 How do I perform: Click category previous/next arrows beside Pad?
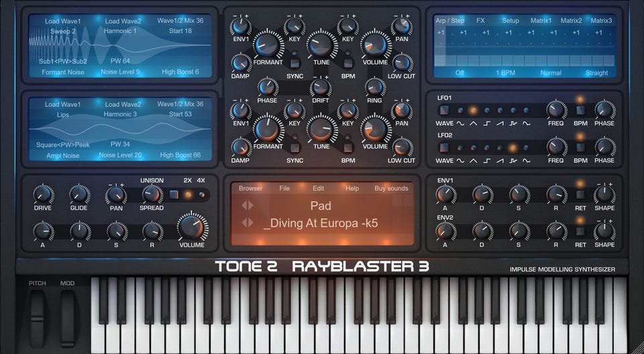pos(248,205)
